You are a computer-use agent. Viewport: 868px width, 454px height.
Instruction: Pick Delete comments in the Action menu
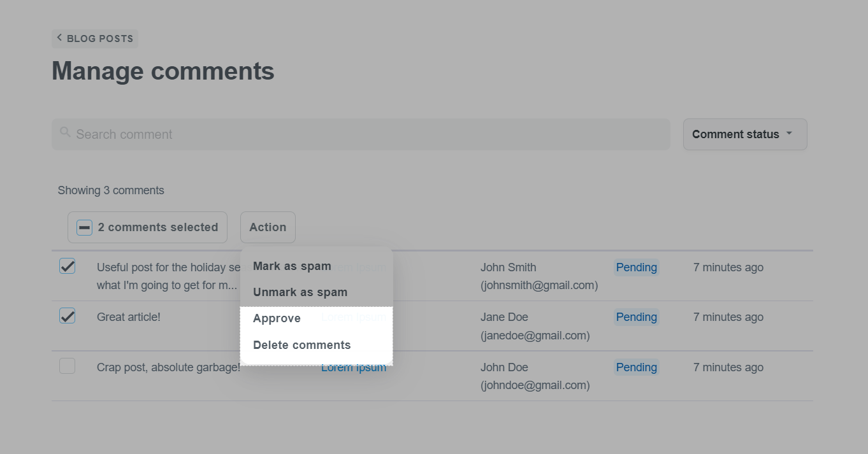click(301, 345)
